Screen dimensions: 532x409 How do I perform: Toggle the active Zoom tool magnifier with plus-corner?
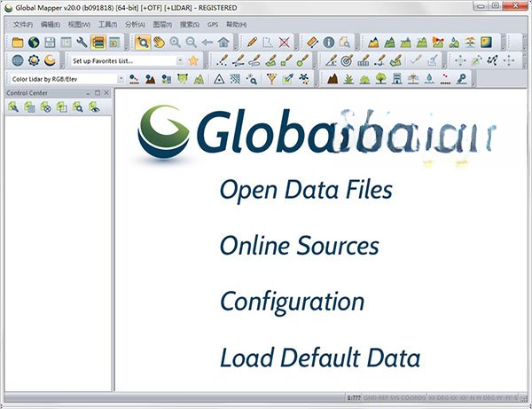pyautogui.click(x=143, y=43)
